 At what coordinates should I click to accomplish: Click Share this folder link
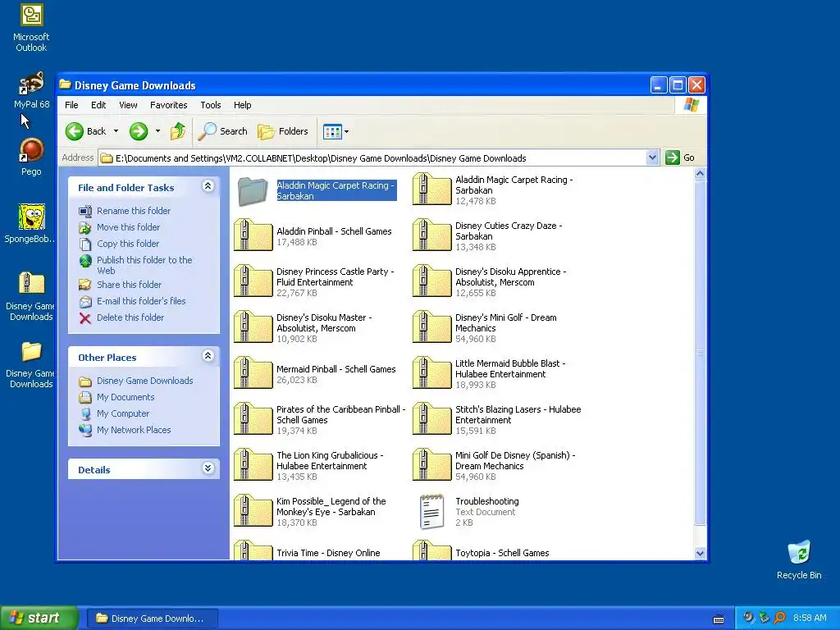[129, 285]
